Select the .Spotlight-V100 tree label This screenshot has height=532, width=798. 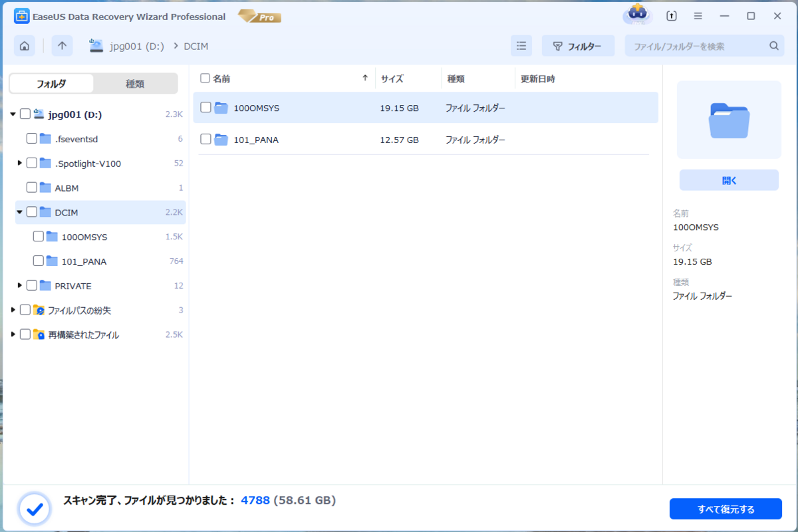tap(88, 164)
